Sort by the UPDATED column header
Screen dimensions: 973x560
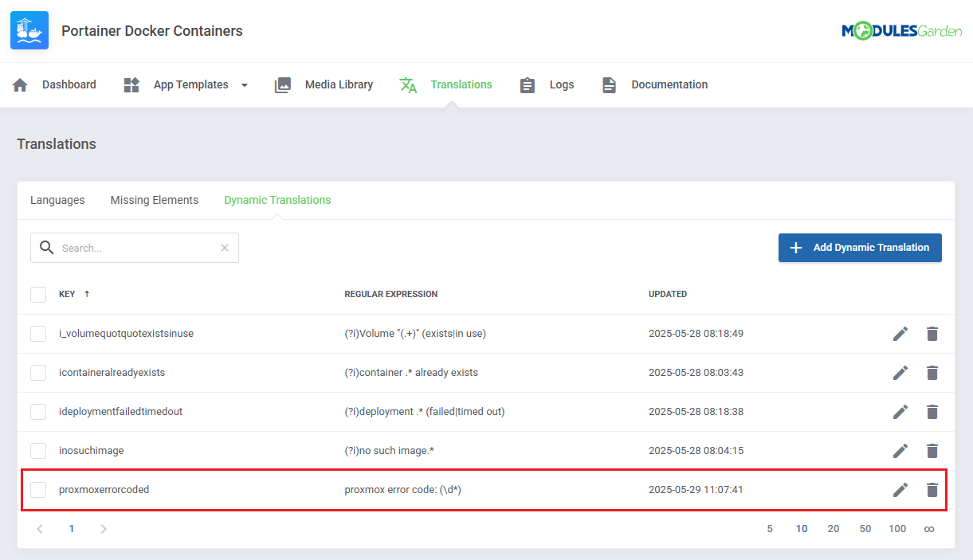coord(668,294)
